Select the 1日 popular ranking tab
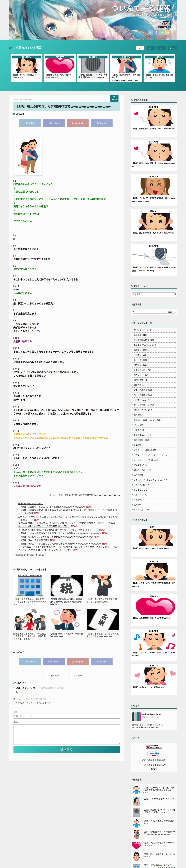 (140, 48)
